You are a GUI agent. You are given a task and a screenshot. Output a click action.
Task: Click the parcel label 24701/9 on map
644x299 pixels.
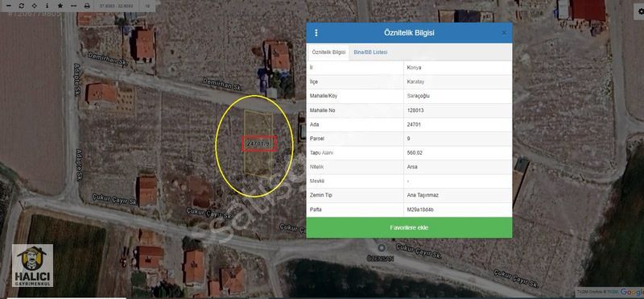(x=258, y=143)
